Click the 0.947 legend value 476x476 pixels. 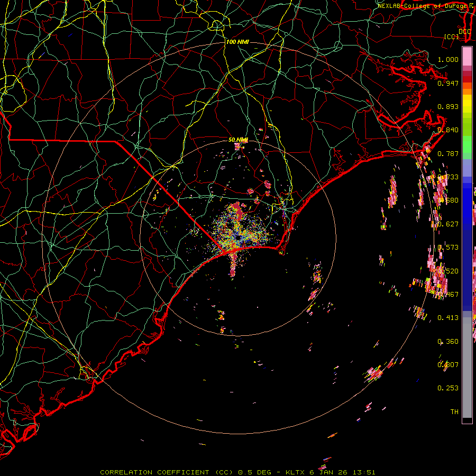pos(448,83)
